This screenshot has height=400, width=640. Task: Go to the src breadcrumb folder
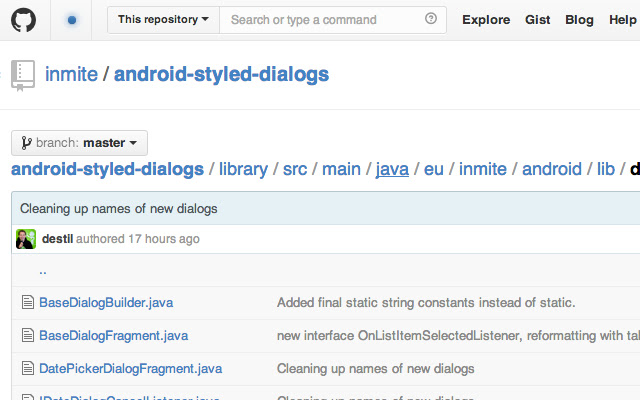295,169
